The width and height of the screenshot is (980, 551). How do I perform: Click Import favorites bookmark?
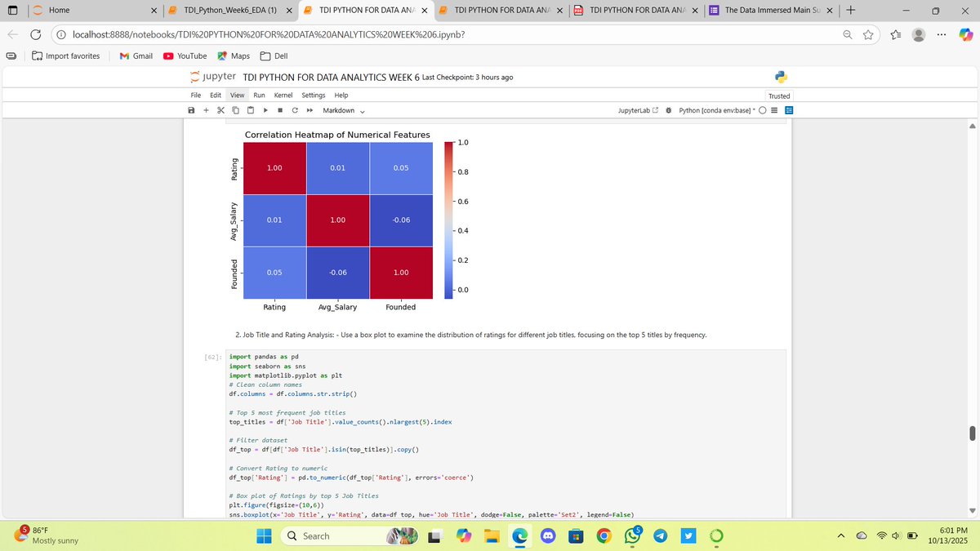coord(65,56)
